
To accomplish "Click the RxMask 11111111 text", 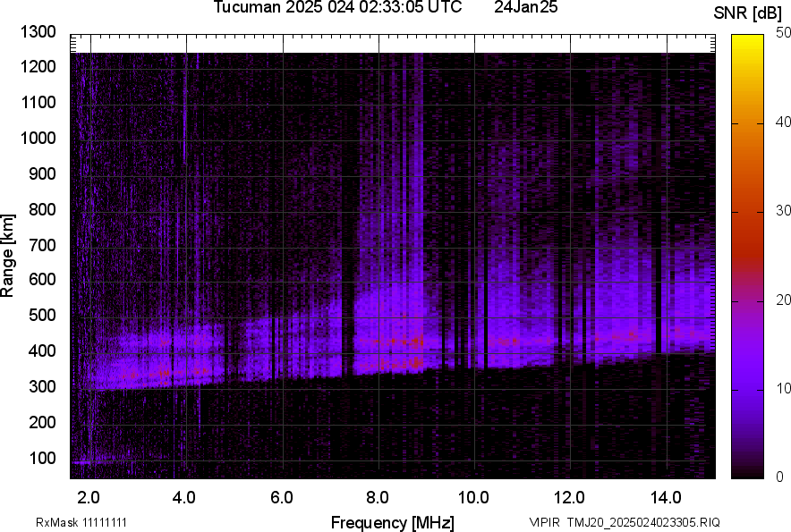I will [x=87, y=522].
